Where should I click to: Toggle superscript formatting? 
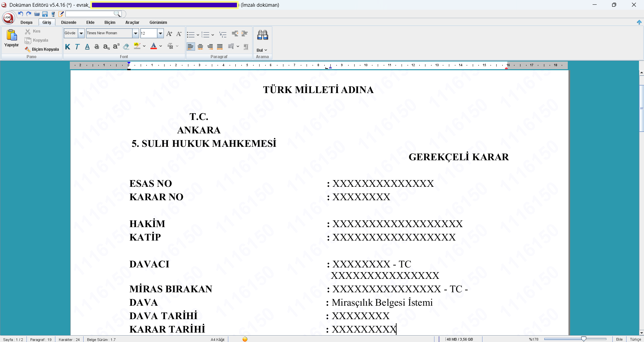click(x=116, y=46)
